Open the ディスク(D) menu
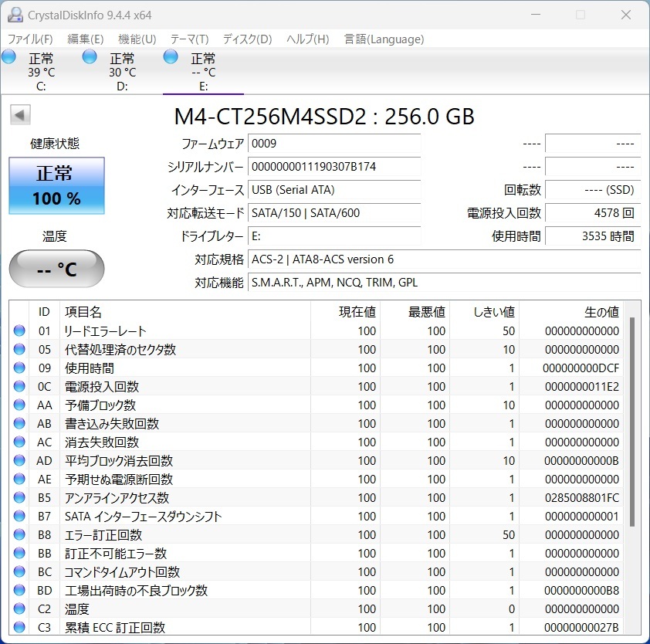This screenshot has height=644, width=650. (x=247, y=39)
